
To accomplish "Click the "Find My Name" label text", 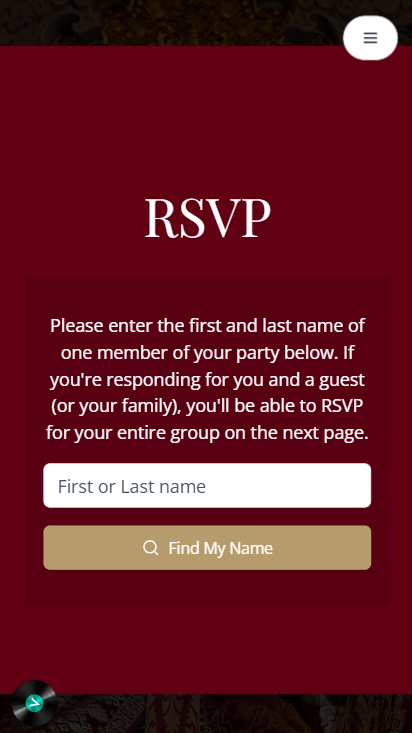I will pyautogui.click(x=220, y=548).
